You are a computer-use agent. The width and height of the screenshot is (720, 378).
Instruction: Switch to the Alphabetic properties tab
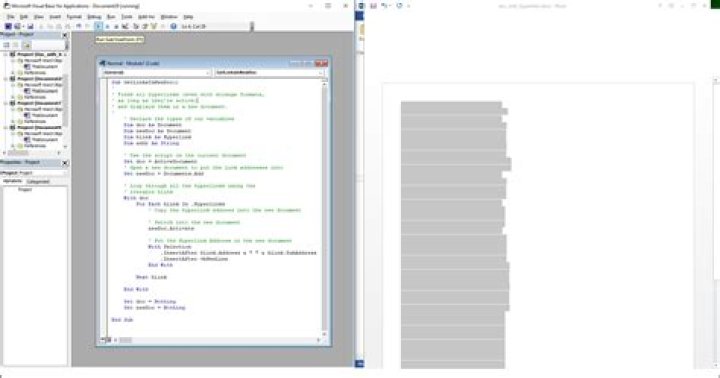pos(12,181)
